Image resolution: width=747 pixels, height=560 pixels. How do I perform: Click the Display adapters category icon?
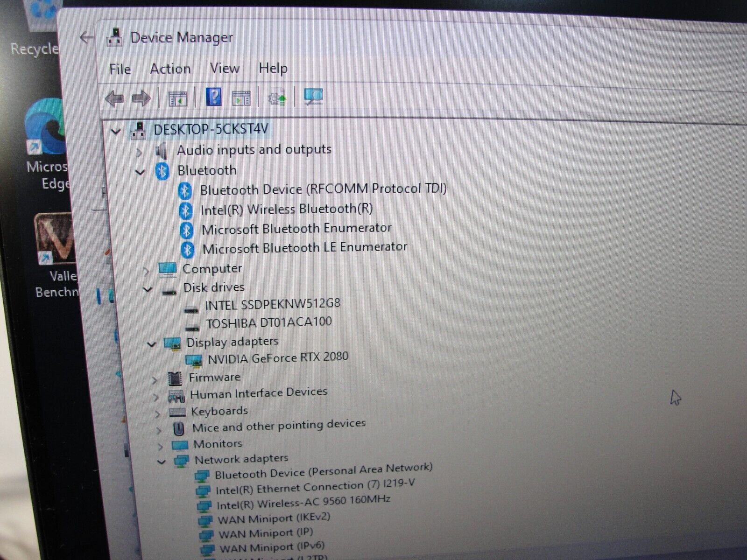point(172,343)
